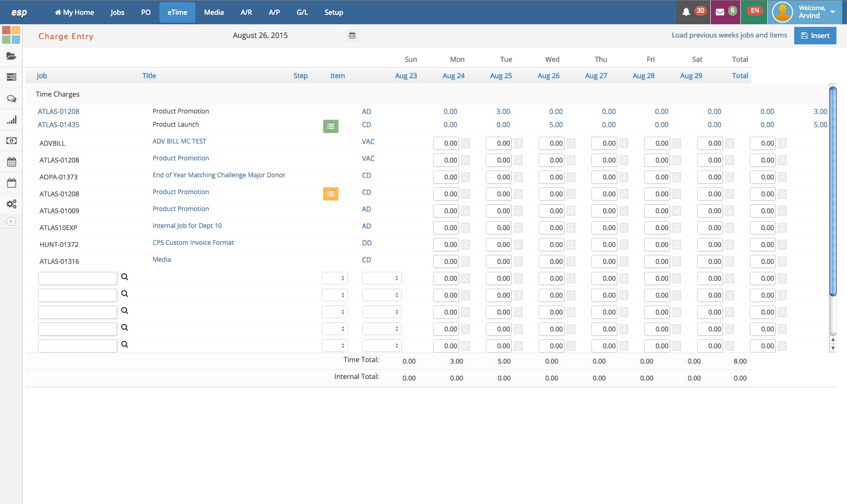
Task: Expand the sidebar with the circled arrow
Action: pos(11,222)
